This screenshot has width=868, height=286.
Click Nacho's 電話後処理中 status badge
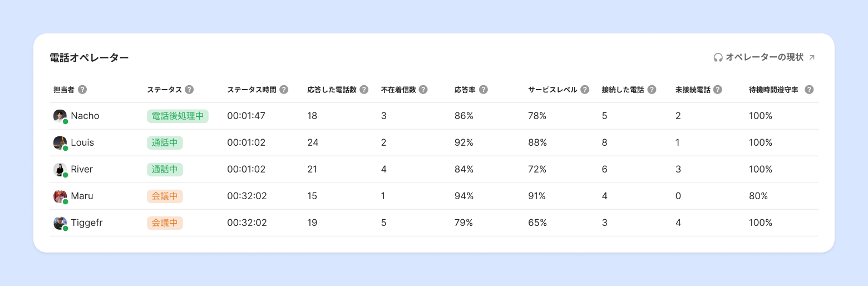[177, 116]
